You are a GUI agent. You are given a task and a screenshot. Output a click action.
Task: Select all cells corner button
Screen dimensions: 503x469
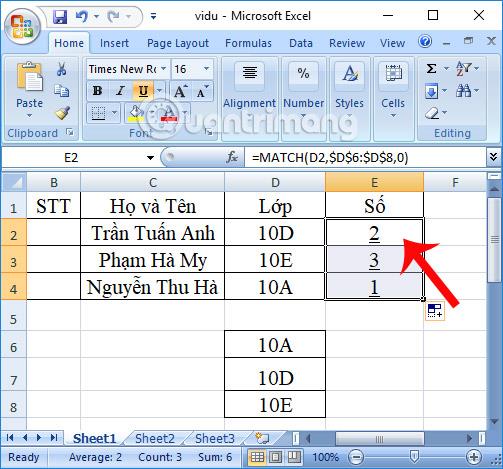tap(14, 182)
